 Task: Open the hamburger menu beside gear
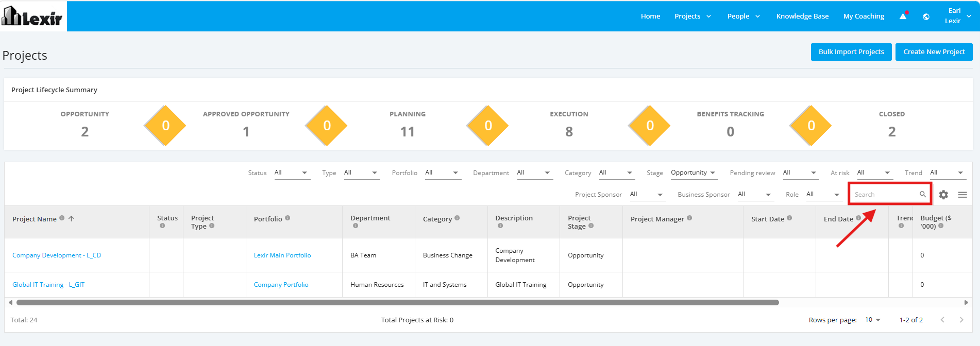click(962, 195)
